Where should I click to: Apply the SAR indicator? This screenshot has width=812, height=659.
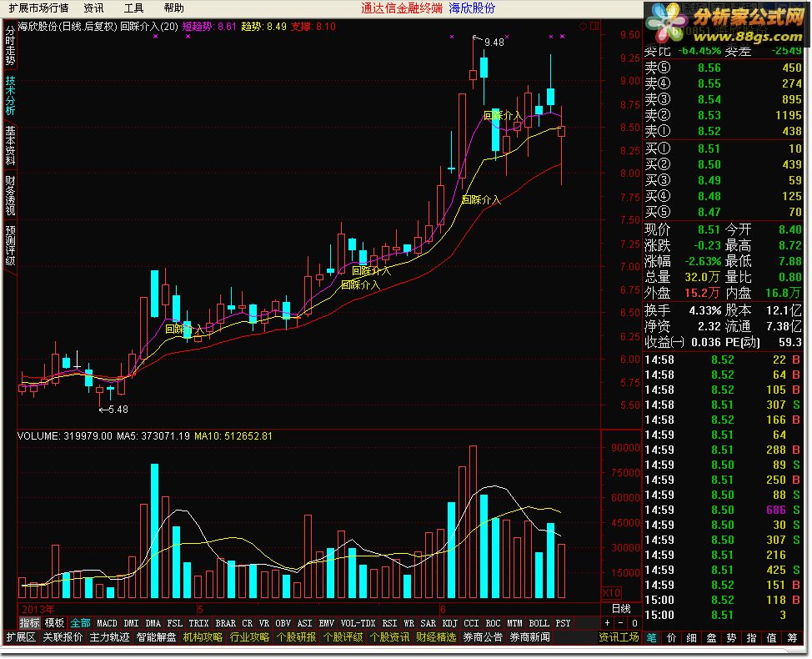click(x=429, y=623)
